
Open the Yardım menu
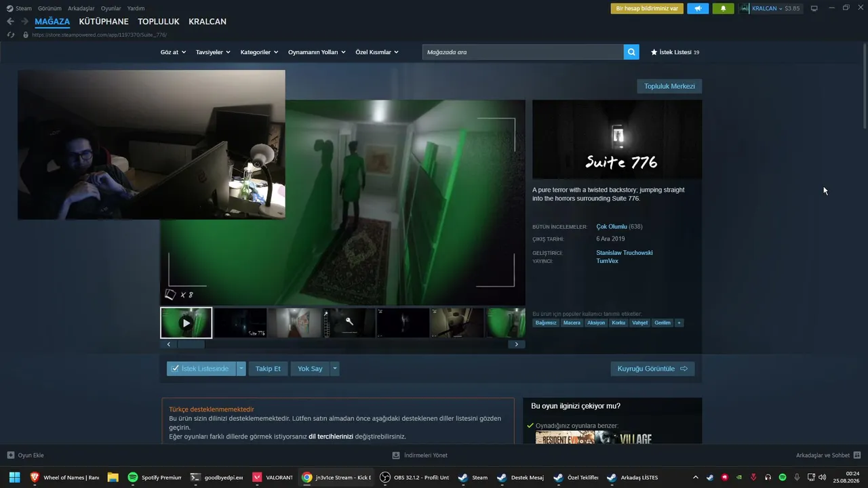click(x=136, y=8)
